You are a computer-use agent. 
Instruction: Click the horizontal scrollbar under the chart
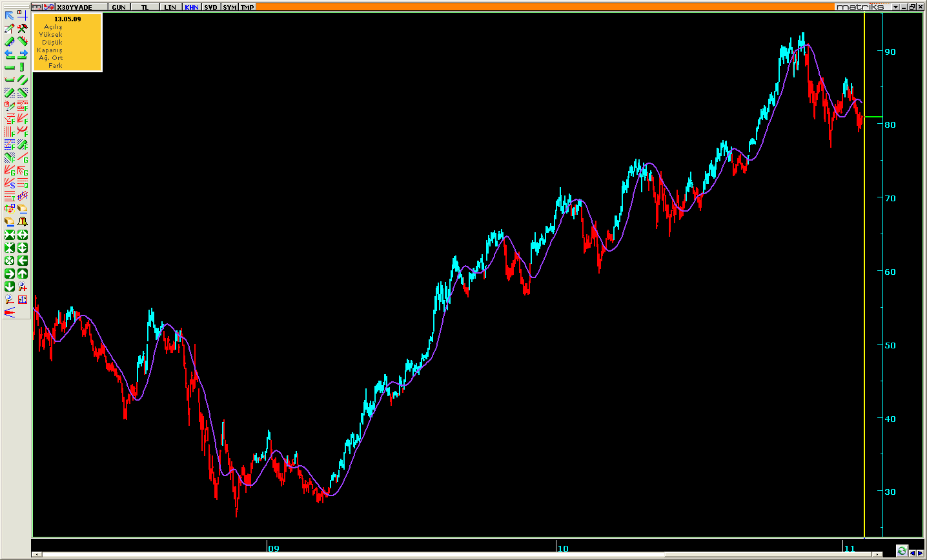pyautogui.click(x=452, y=554)
